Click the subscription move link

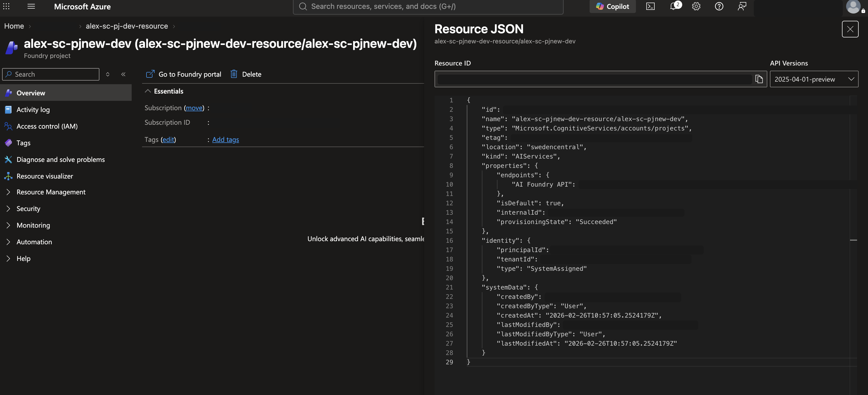[x=194, y=108]
